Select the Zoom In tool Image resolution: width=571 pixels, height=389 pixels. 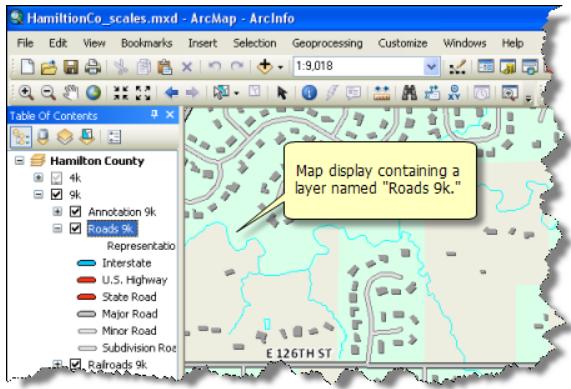click(26, 93)
